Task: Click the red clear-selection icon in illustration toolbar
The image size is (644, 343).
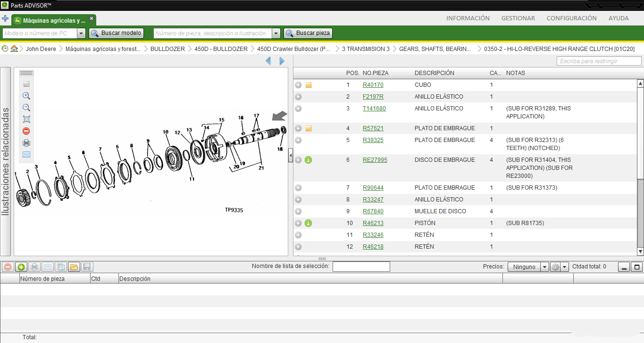Action: pos(26,131)
